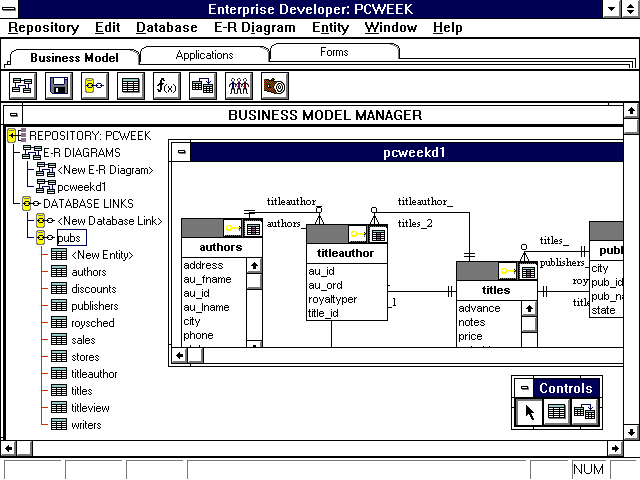Collapse the REPOSITORY: PCWEEK root node

pos(13,135)
